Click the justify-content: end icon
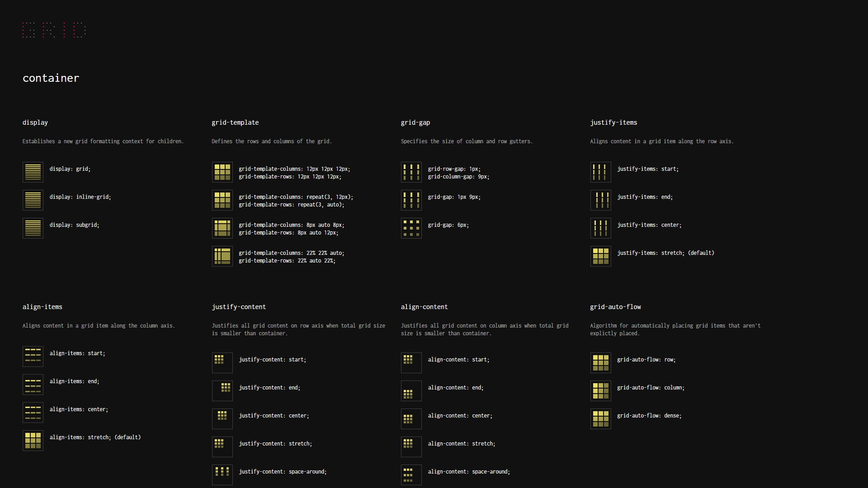 [x=222, y=391]
